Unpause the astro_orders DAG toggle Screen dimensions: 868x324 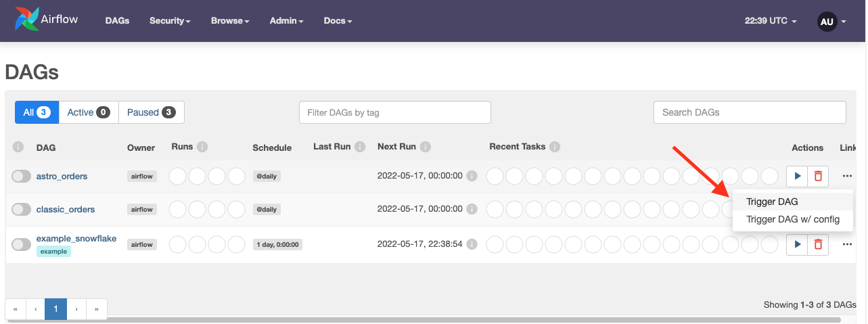(22, 176)
